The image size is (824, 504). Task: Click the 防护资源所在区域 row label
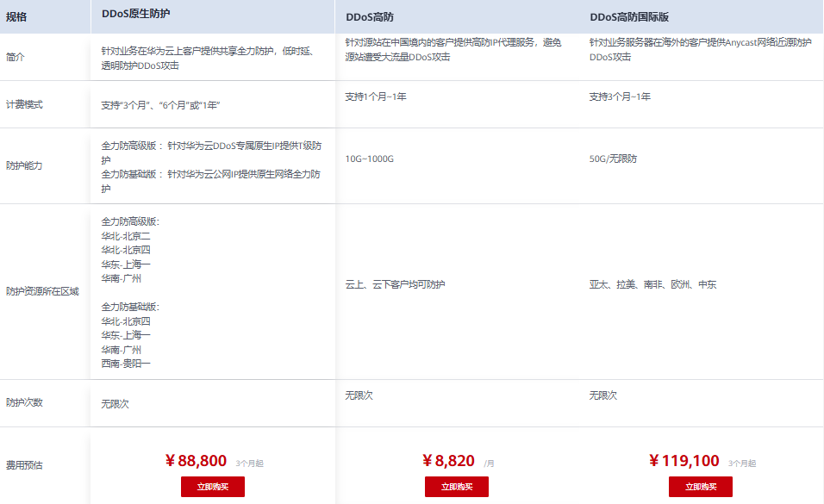click(42, 292)
